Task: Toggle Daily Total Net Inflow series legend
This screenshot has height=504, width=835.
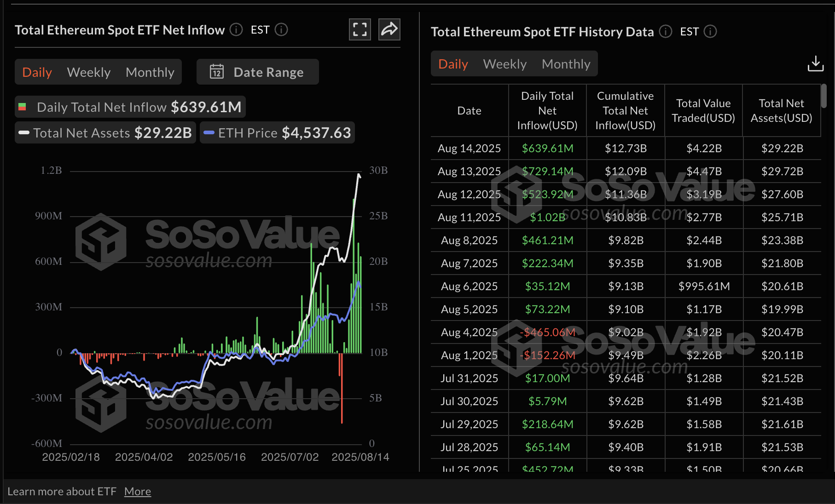Action: click(130, 107)
